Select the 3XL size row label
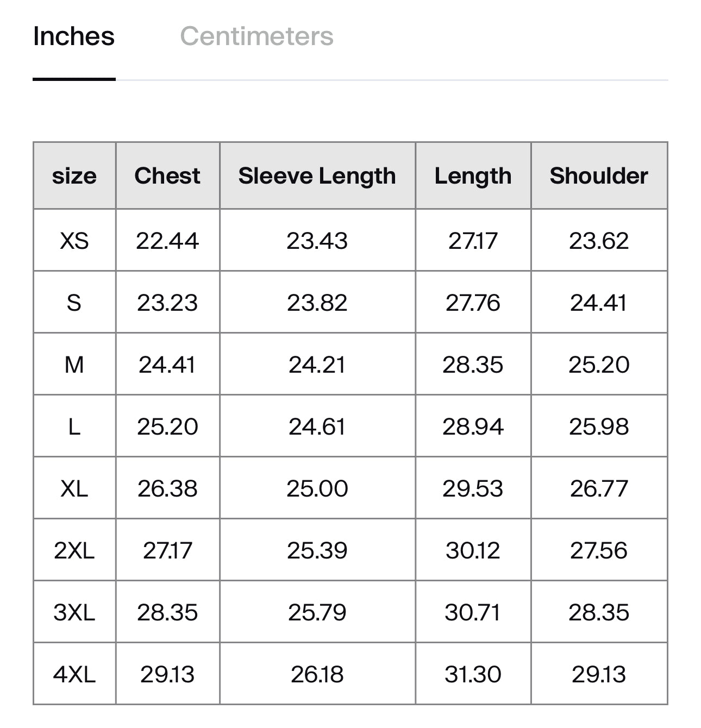 click(x=74, y=612)
